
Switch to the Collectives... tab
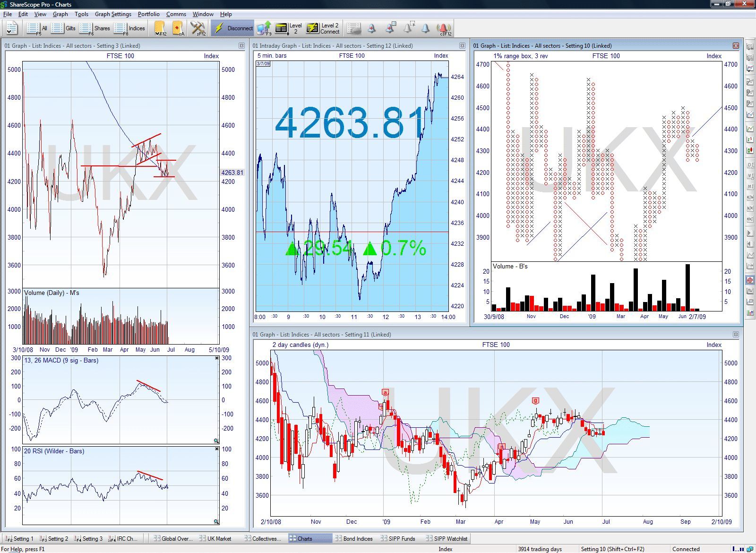pyautogui.click(x=263, y=538)
